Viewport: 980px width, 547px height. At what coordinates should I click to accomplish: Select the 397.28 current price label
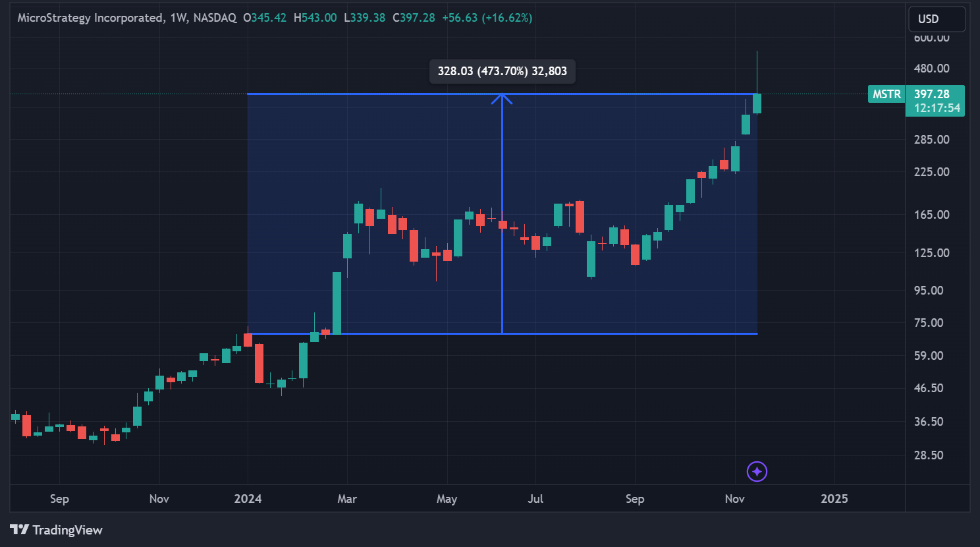coord(931,94)
